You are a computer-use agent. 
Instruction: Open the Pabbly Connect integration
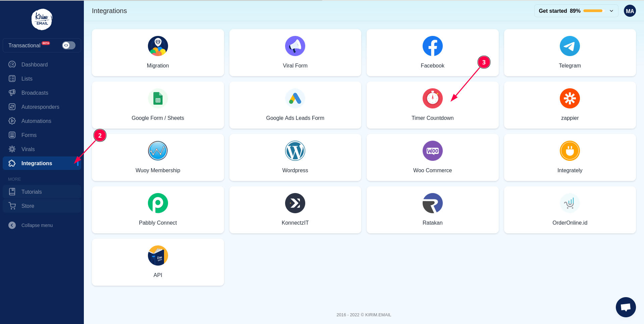tap(158, 210)
